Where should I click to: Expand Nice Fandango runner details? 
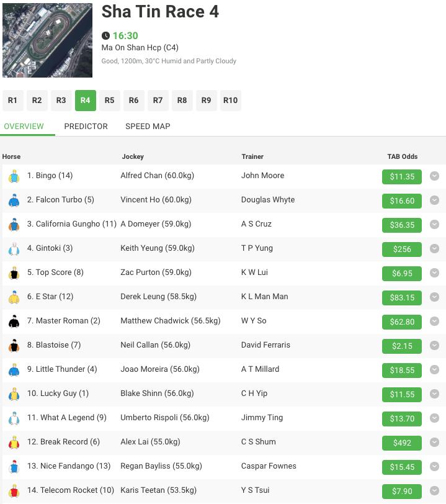click(x=435, y=467)
